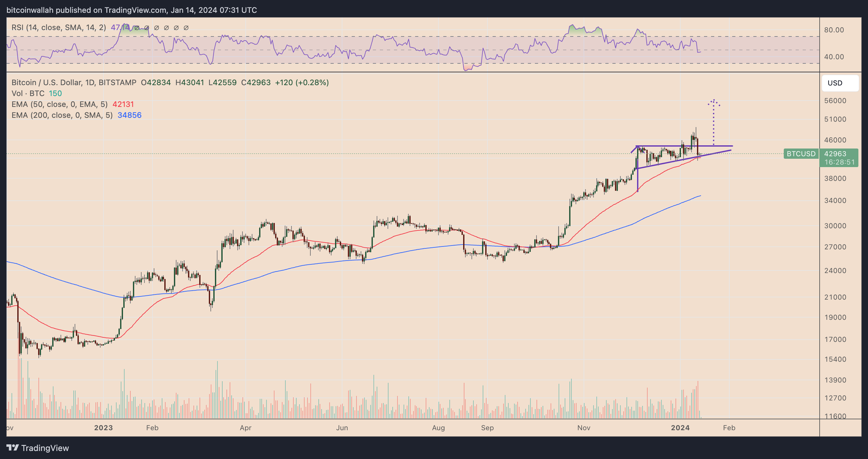Image resolution: width=868 pixels, height=459 pixels.
Task: Click the 56000 price axis label
Action: coord(835,101)
